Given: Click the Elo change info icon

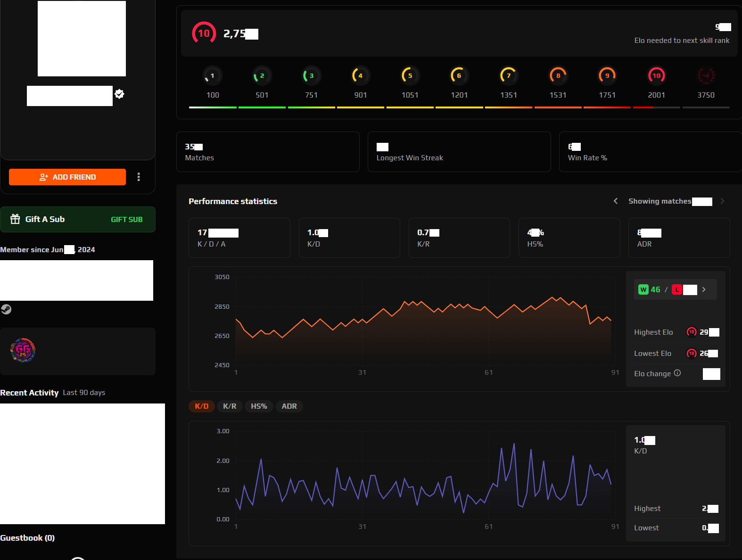Looking at the screenshot, I should (677, 373).
